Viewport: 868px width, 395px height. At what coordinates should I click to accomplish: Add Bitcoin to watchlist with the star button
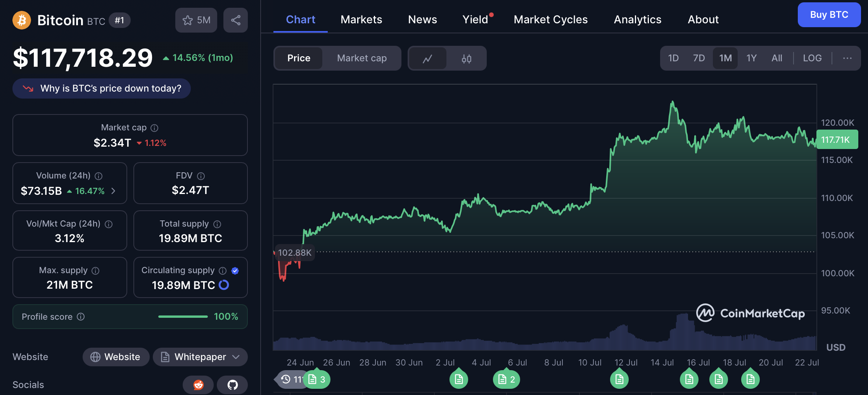pyautogui.click(x=196, y=20)
